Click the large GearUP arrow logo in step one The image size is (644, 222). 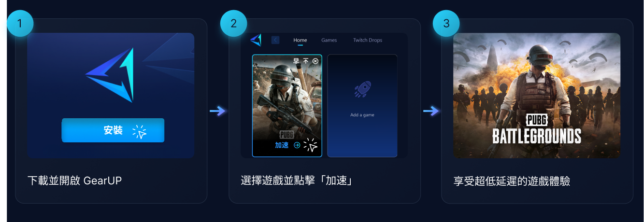tap(109, 75)
